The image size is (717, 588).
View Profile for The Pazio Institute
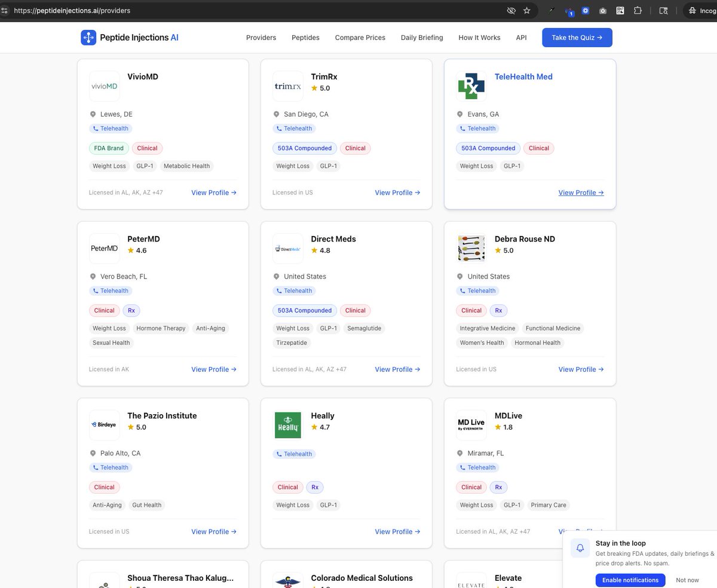point(214,531)
